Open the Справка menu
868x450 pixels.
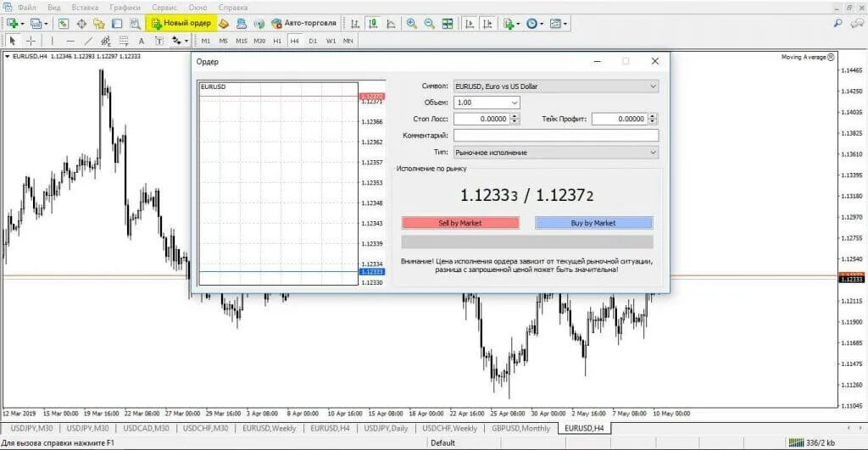point(232,7)
